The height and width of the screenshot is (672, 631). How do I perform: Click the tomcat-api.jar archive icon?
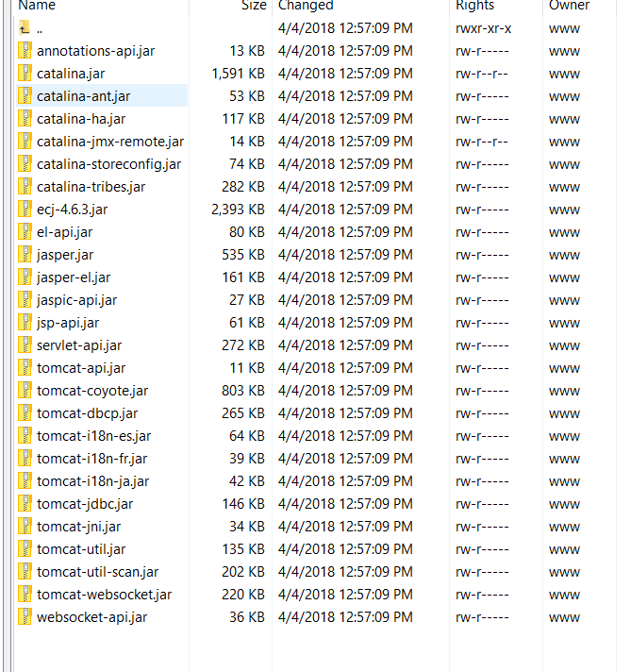point(25,368)
